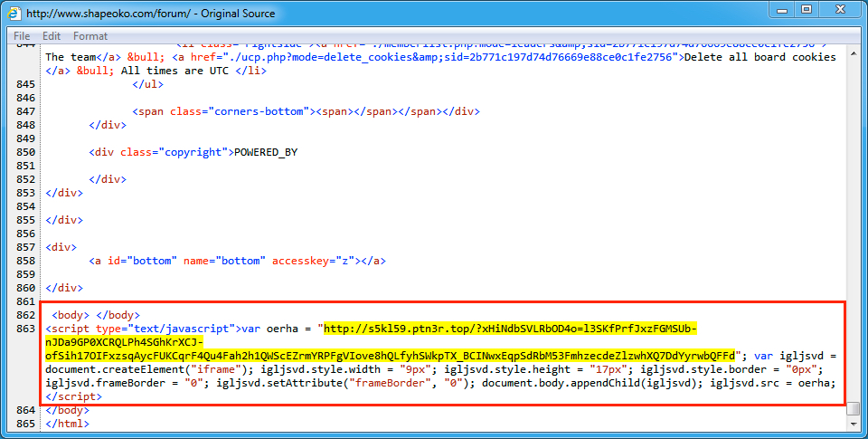868x439 pixels.
Task: Minimize the Original Source window
Action: 781,10
